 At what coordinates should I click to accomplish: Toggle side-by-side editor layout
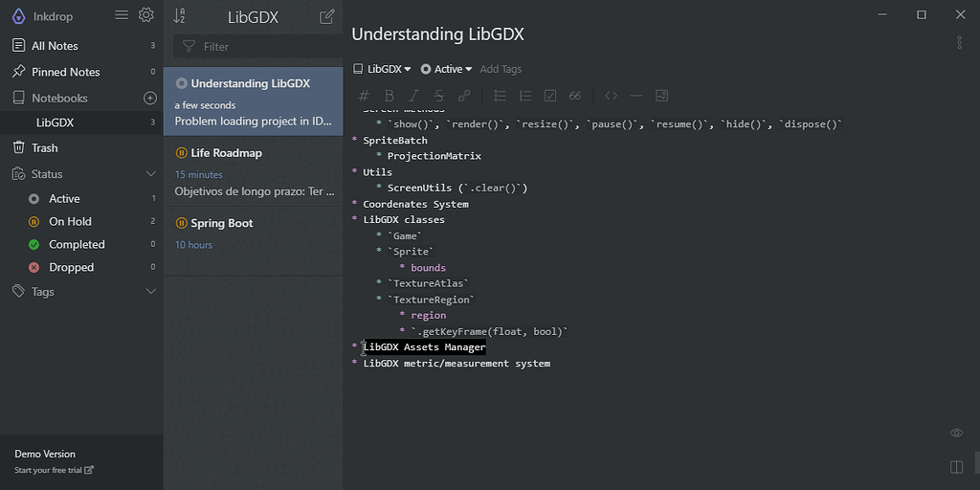(956, 467)
